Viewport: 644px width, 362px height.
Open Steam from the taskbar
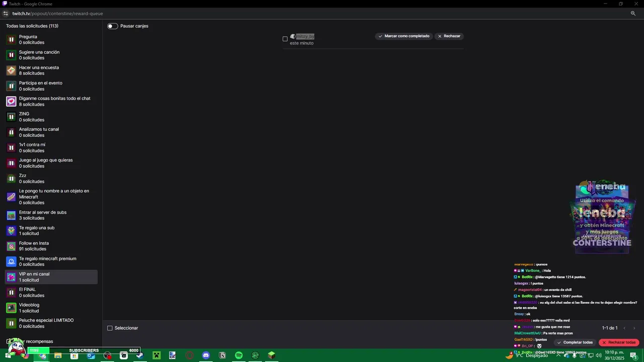click(x=140, y=355)
